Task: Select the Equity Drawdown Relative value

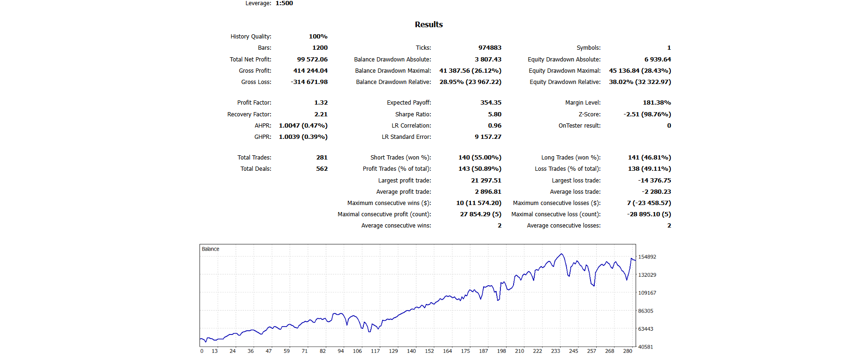Action: tap(640, 82)
